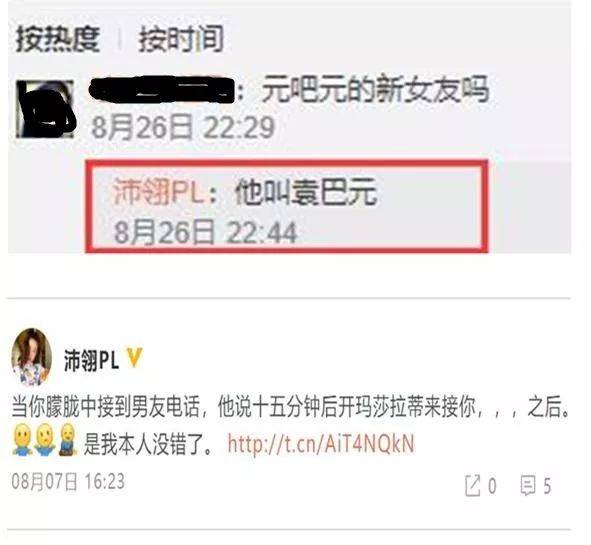
Task: Click 沛翎PL profile avatar photo
Action: pyautogui.click(x=31, y=357)
